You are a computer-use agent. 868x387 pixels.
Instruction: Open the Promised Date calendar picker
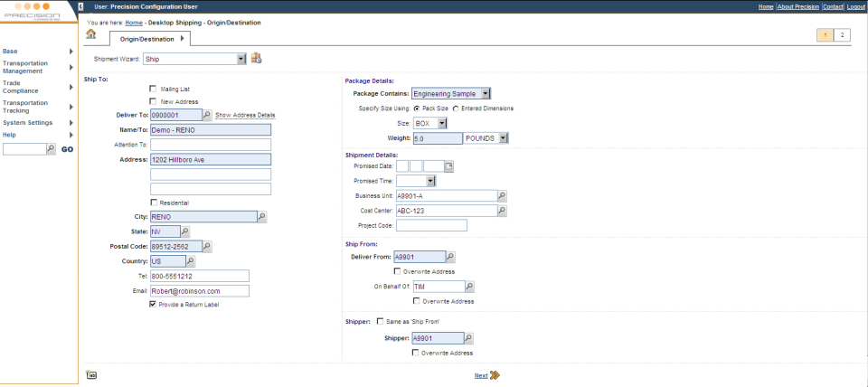coord(449,166)
